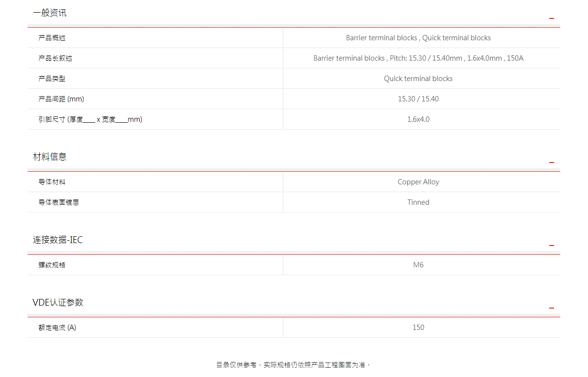Collapse the 材料信息 section

tap(552, 163)
